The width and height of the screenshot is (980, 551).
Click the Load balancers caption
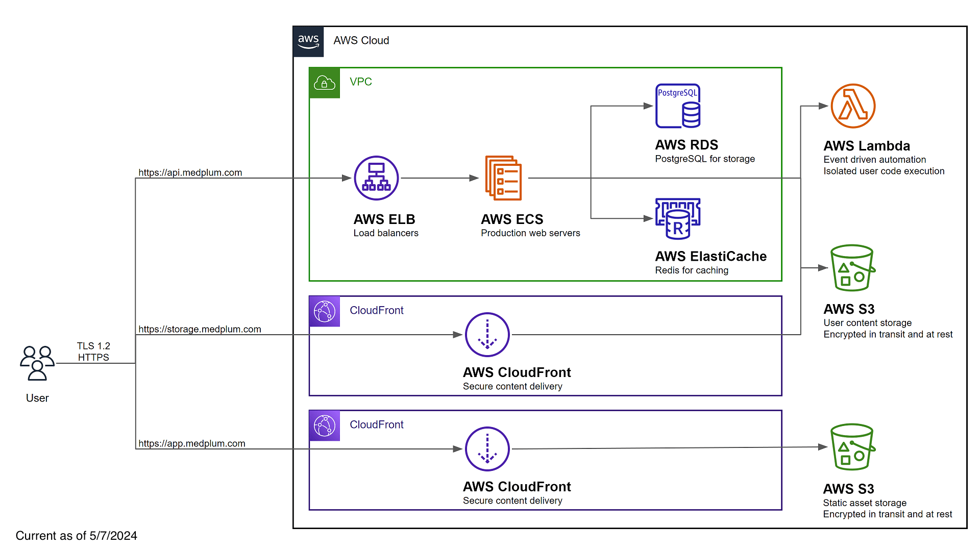pos(386,233)
